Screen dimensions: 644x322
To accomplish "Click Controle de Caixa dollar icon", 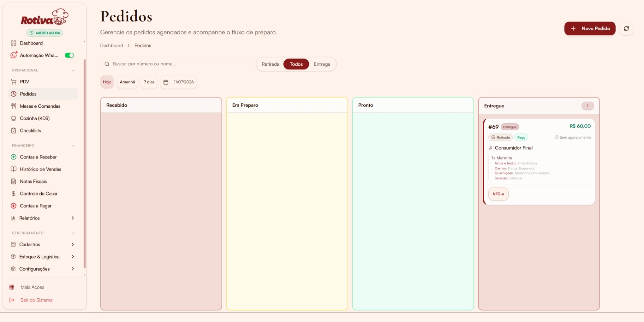I will point(14,194).
